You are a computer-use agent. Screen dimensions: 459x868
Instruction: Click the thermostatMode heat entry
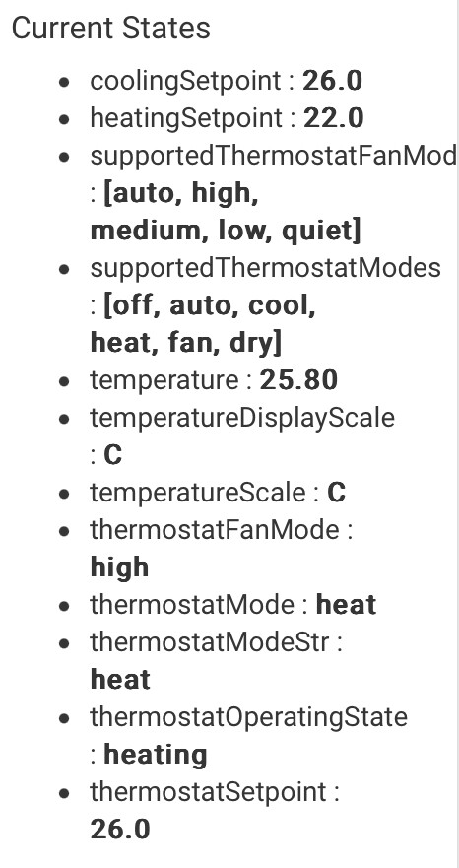tap(233, 605)
